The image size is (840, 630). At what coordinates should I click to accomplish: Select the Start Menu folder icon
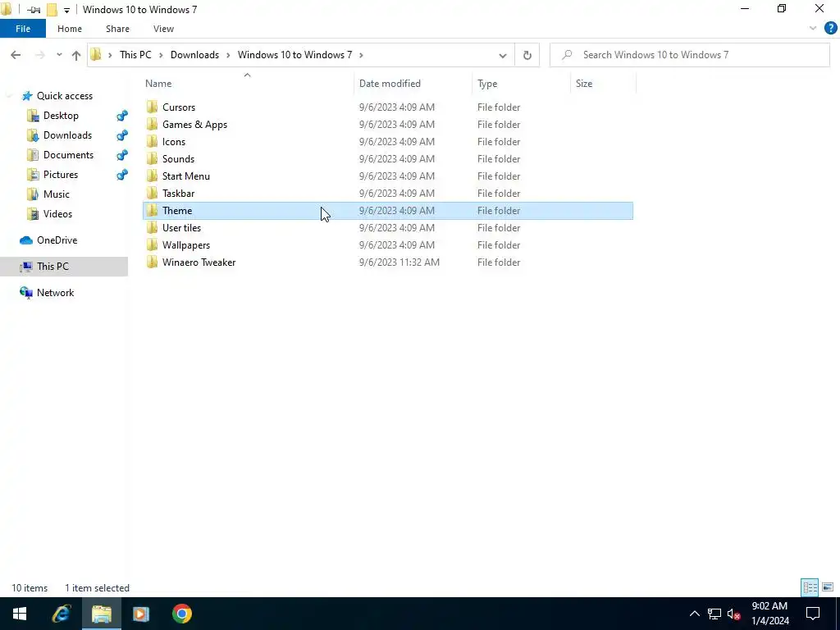click(152, 176)
